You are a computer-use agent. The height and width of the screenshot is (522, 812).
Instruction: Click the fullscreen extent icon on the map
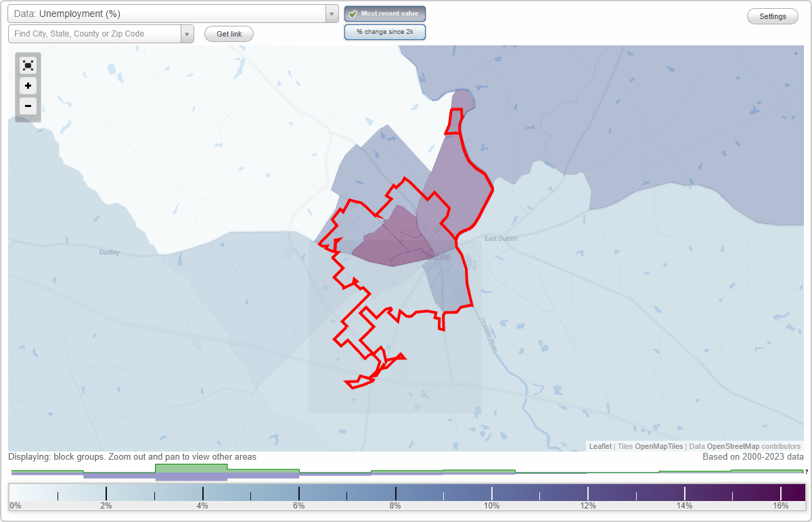(x=28, y=65)
